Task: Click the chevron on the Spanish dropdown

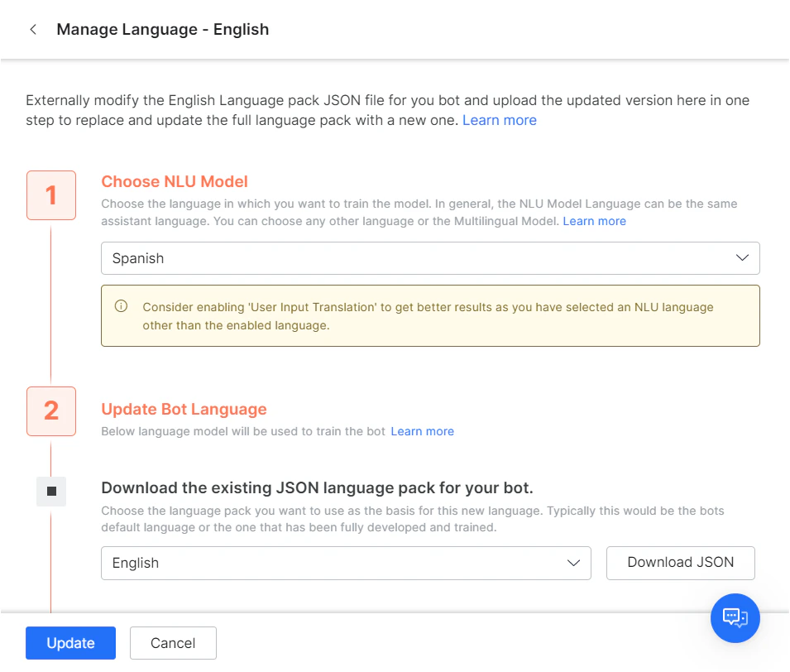Action: [x=742, y=257]
